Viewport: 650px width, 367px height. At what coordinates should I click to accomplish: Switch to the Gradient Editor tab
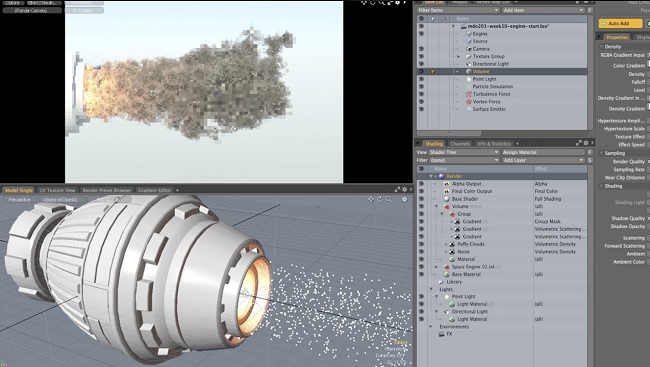[x=155, y=190]
